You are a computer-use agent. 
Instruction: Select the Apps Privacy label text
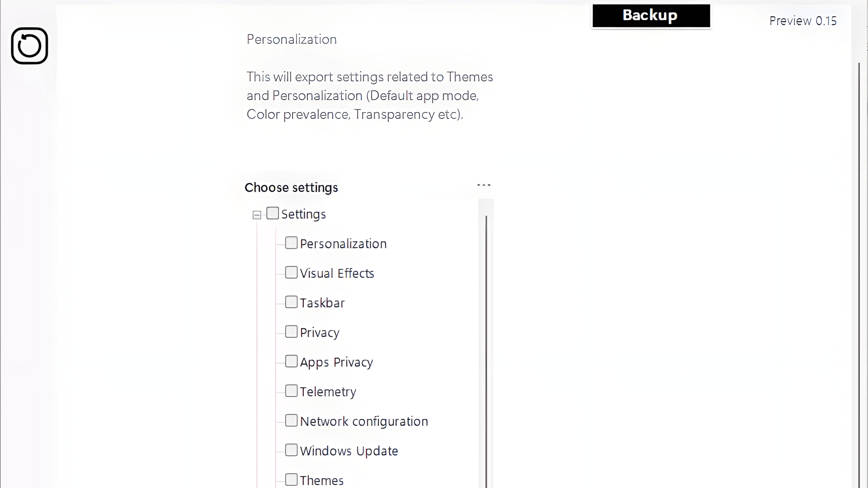[336, 362]
